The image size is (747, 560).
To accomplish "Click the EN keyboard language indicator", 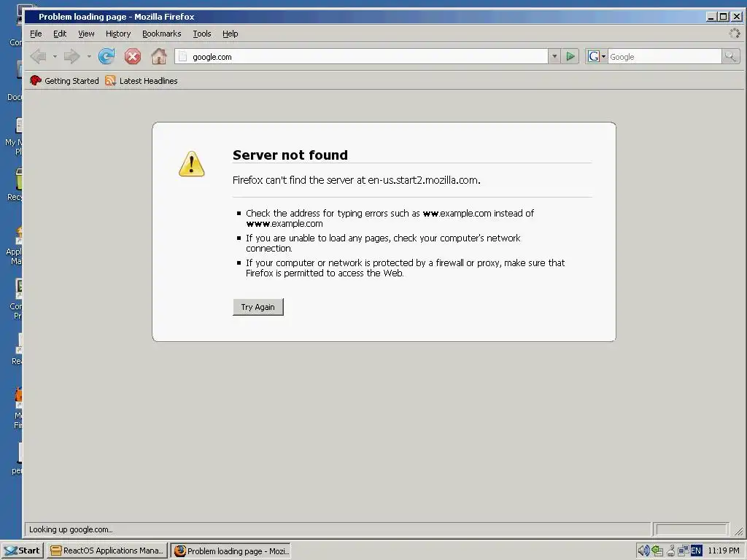I will coord(696,551).
